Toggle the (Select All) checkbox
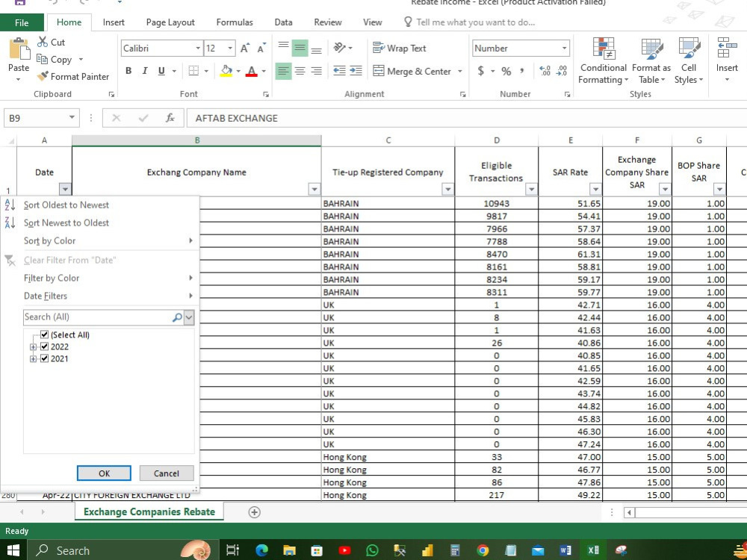 (x=44, y=335)
